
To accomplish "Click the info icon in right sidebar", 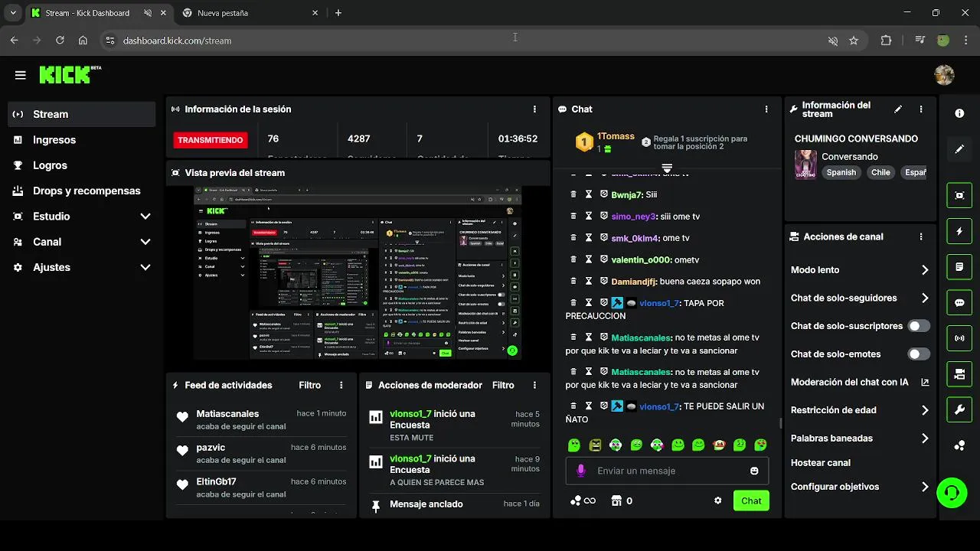I will point(959,113).
